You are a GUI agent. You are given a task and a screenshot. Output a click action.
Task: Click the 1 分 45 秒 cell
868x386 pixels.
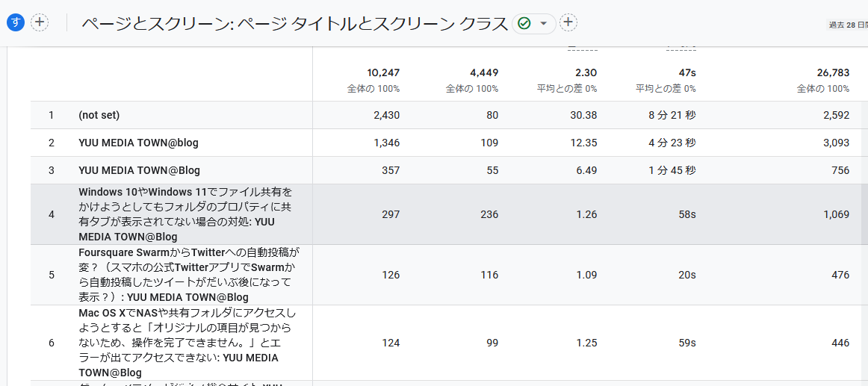673,170
